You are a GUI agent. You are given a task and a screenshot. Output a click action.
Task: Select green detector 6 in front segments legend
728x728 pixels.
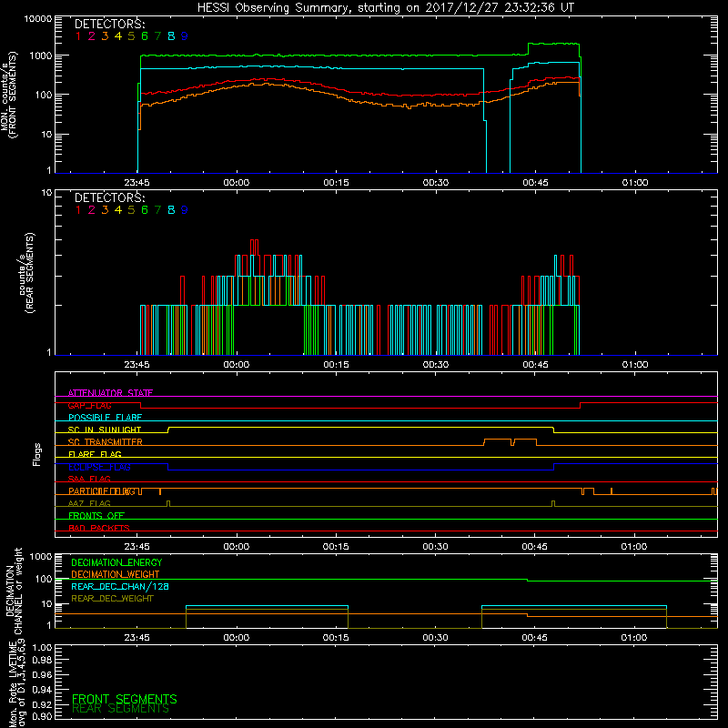[145, 36]
